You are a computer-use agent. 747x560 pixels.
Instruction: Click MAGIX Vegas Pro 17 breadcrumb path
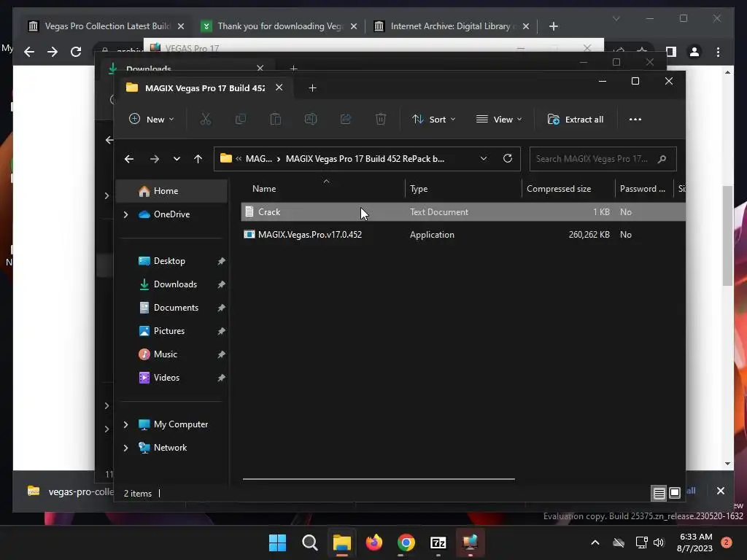point(365,159)
